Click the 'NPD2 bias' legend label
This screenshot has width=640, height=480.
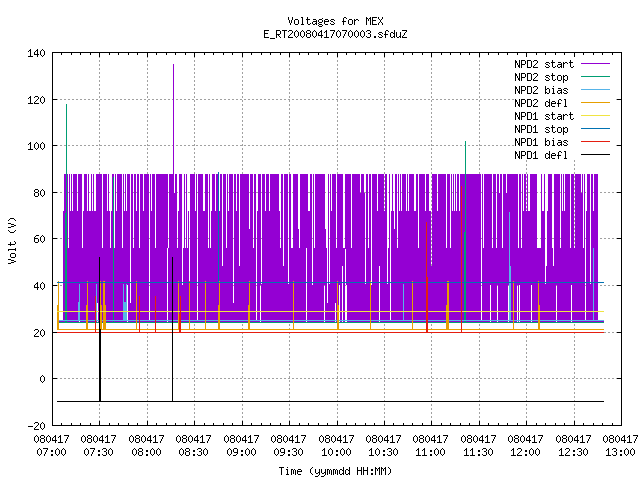click(x=541, y=90)
